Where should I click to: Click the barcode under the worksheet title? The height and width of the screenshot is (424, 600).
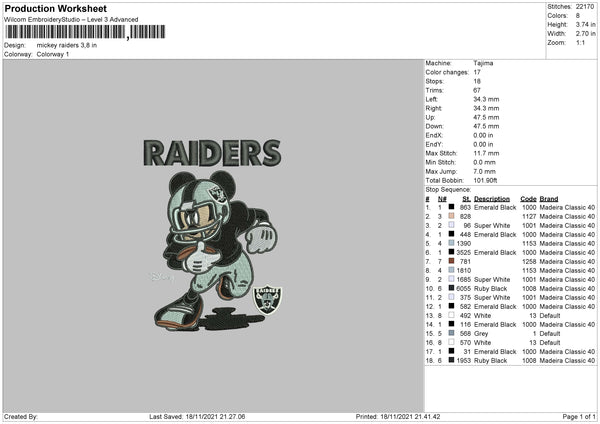pos(85,32)
